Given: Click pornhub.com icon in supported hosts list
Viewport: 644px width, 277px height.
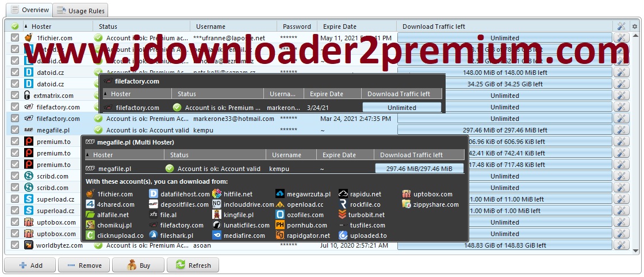Looking at the screenshot, I should (x=280, y=225).
